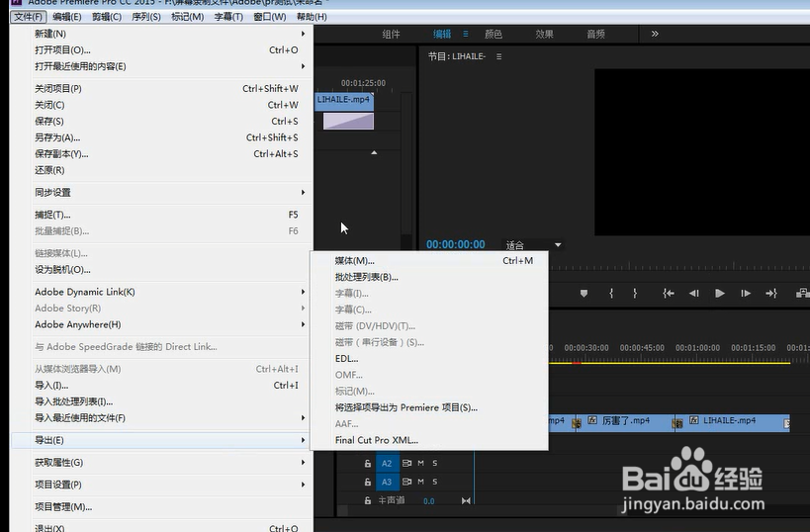Switch to the 颜色 workspace tab
The width and height of the screenshot is (810, 532).
pos(494,34)
